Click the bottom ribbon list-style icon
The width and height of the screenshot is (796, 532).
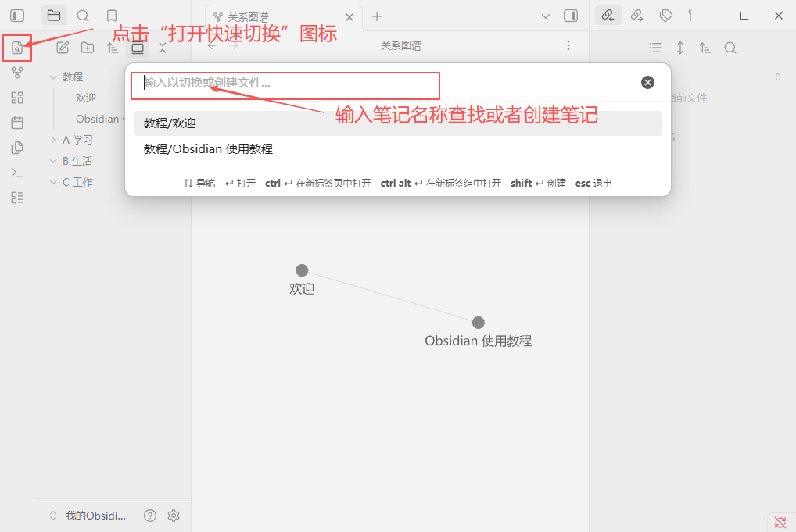[x=17, y=198]
